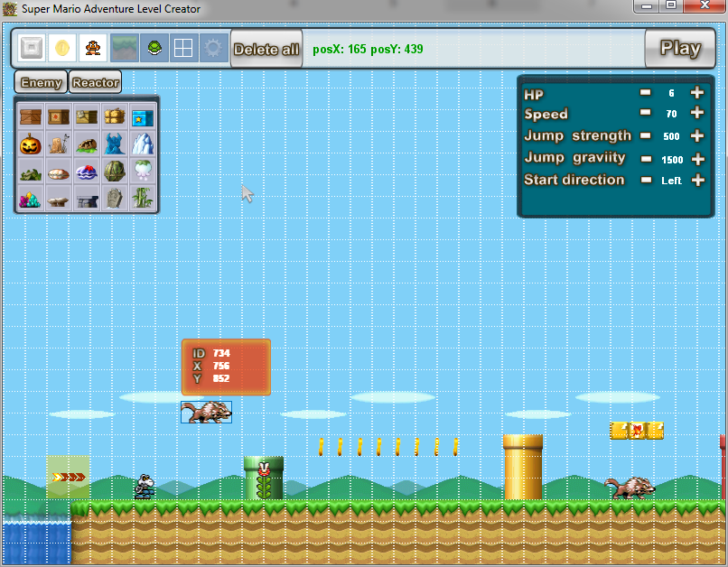
Task: Decrease Jump gravity value
Action: click(647, 159)
